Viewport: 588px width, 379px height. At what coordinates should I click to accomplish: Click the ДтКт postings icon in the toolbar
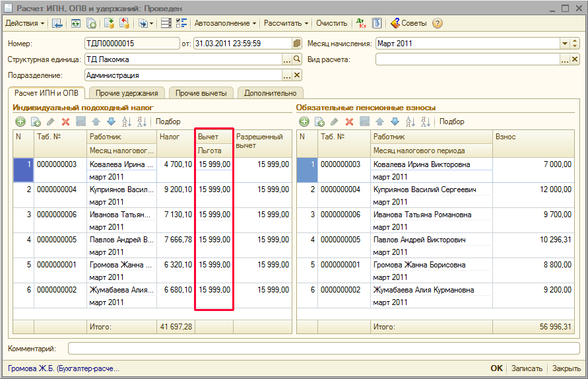[361, 23]
